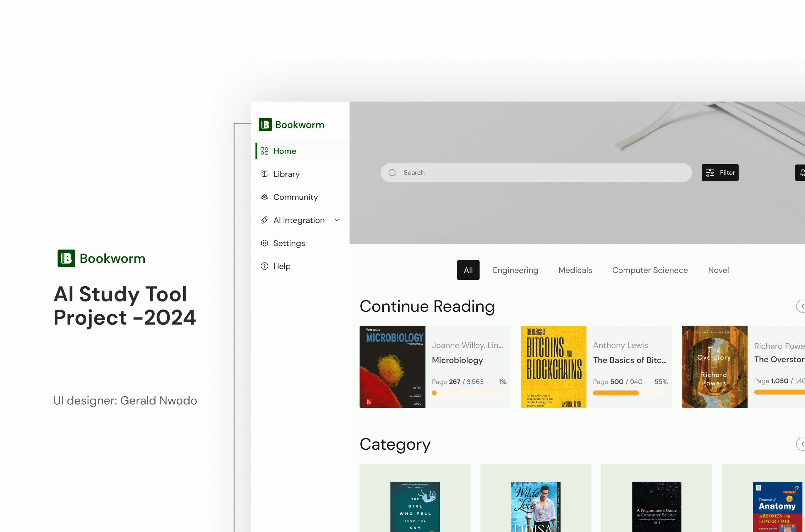Click the Bookworm logo icon in sidebar
The height and width of the screenshot is (532, 805).
coord(265,125)
